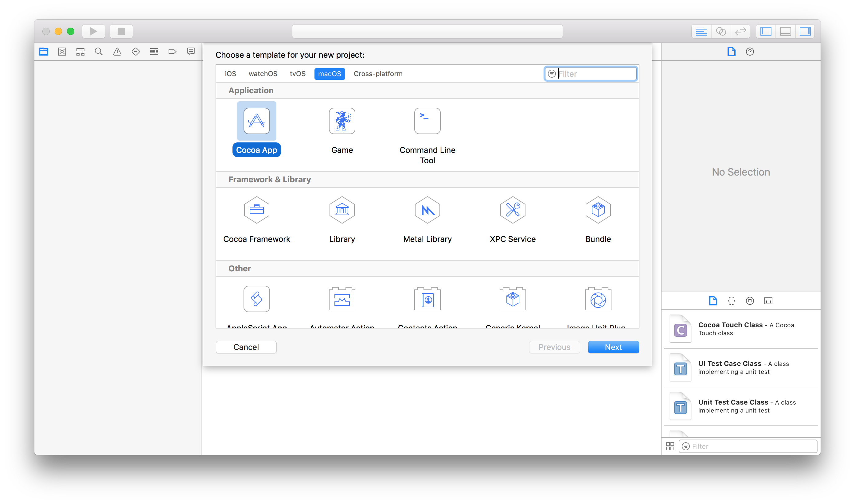Select the watchOS platform tab
This screenshot has width=855, height=504.
coord(263,74)
